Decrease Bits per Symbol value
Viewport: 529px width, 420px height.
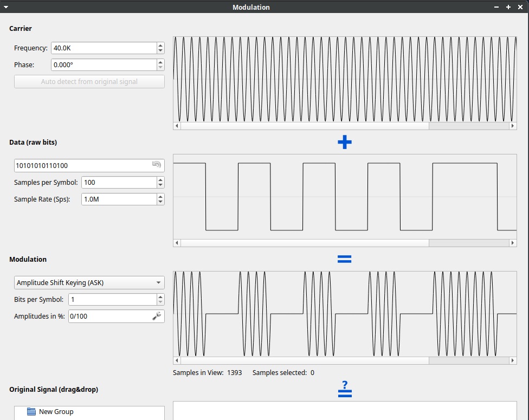160,302
